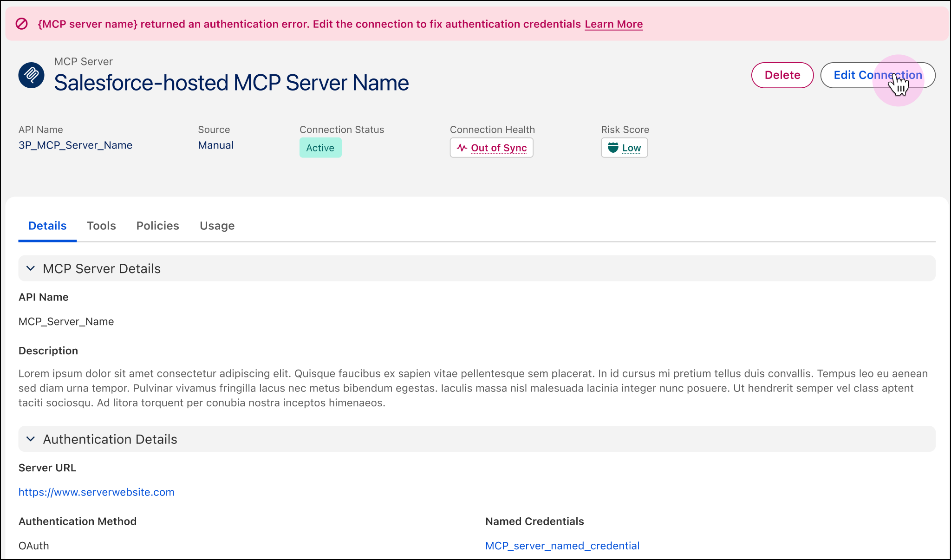
Task: Open the Policies tab
Action: pos(158,226)
